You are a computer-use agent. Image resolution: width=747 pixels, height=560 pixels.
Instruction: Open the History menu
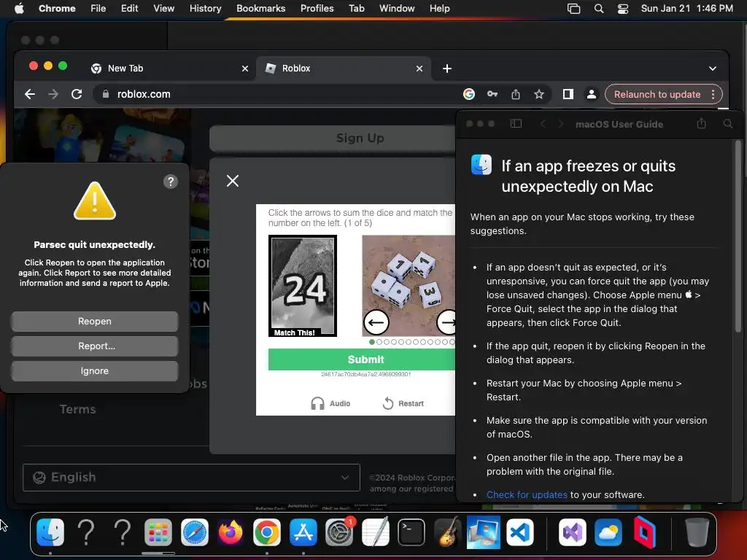pos(205,9)
